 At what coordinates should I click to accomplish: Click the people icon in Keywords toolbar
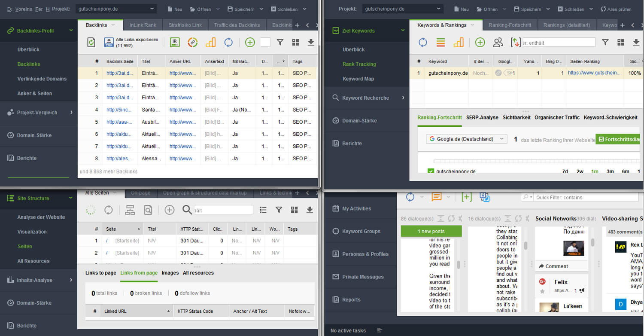click(498, 42)
